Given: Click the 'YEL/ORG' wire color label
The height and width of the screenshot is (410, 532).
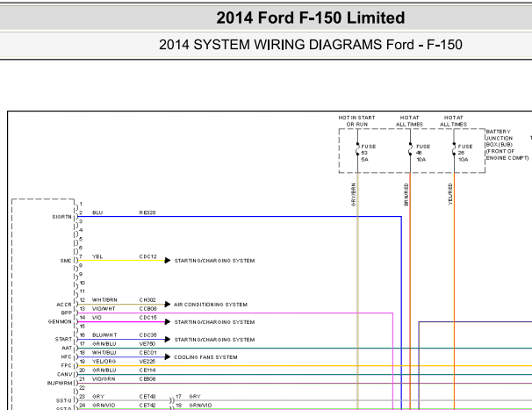Looking at the screenshot, I should point(104,362).
